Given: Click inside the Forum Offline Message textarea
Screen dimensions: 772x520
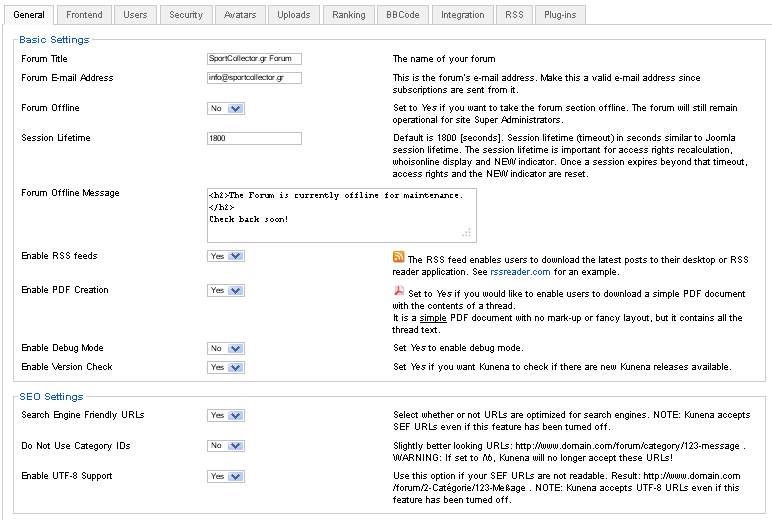Looking at the screenshot, I should [342, 215].
